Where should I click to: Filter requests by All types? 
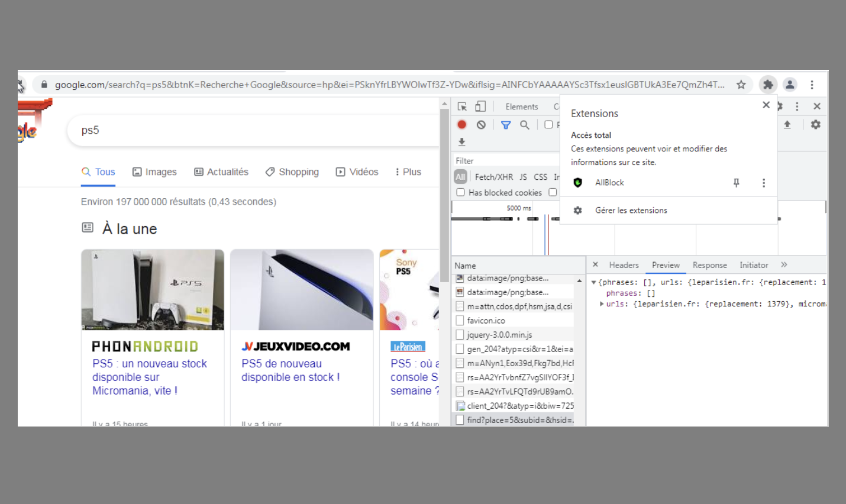point(460,177)
